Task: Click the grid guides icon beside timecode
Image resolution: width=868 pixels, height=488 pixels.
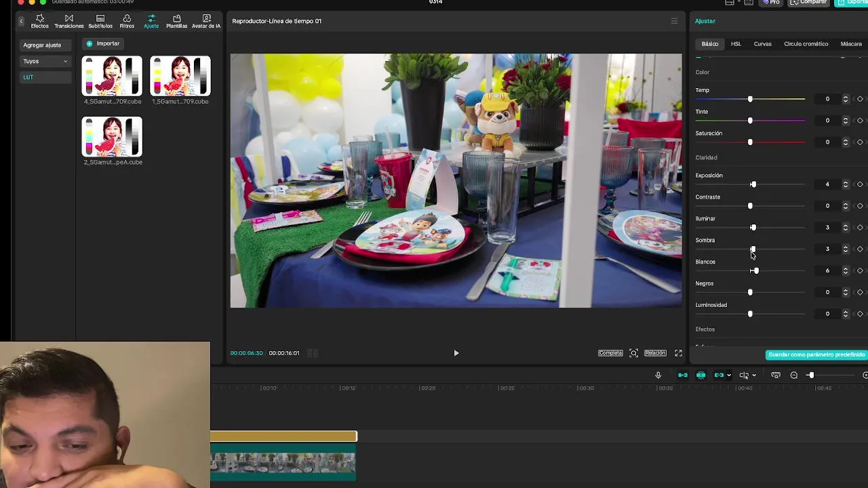Action: pyautogui.click(x=313, y=353)
